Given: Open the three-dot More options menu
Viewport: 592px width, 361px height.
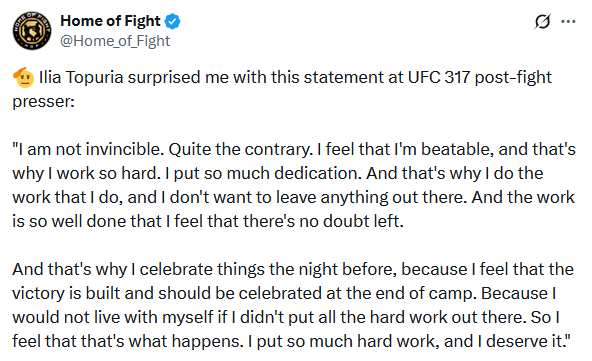Looking at the screenshot, I should pyautogui.click(x=568, y=22).
